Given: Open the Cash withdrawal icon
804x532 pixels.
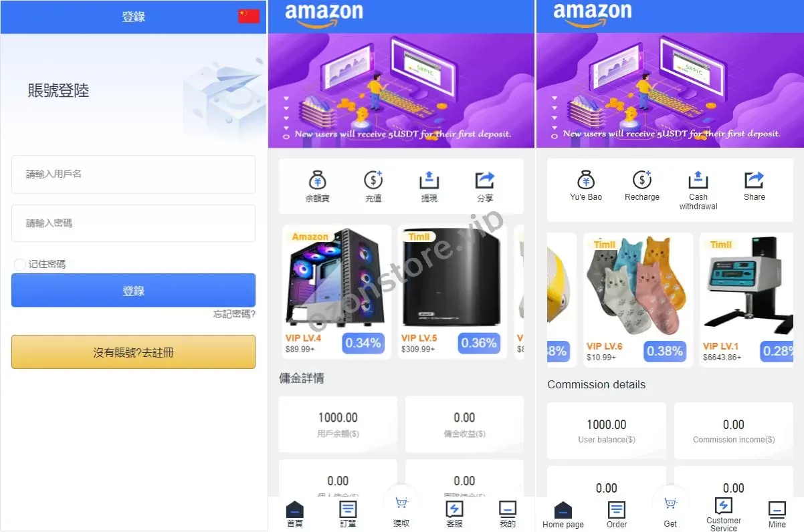Looking at the screenshot, I should [698, 180].
